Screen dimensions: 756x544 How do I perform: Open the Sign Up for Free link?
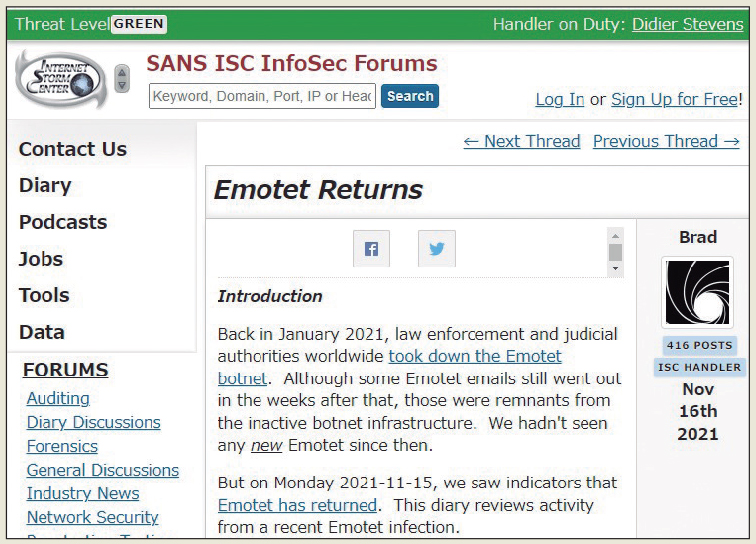[674, 99]
